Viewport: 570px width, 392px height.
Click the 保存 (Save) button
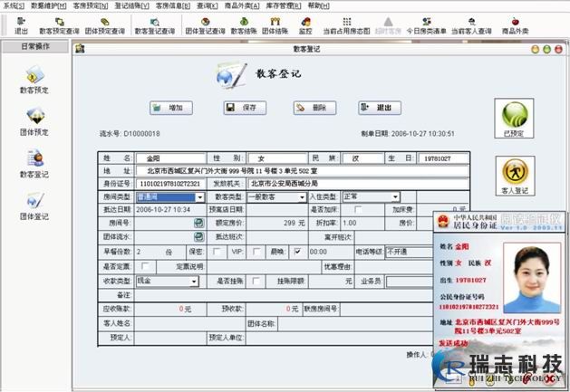click(x=246, y=108)
